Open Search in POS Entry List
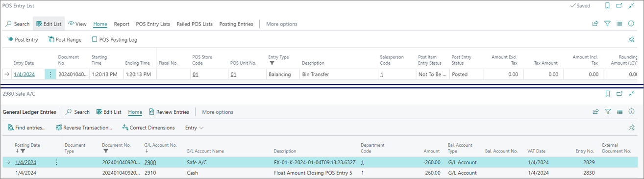This screenshot has width=644, height=179. click(x=18, y=24)
